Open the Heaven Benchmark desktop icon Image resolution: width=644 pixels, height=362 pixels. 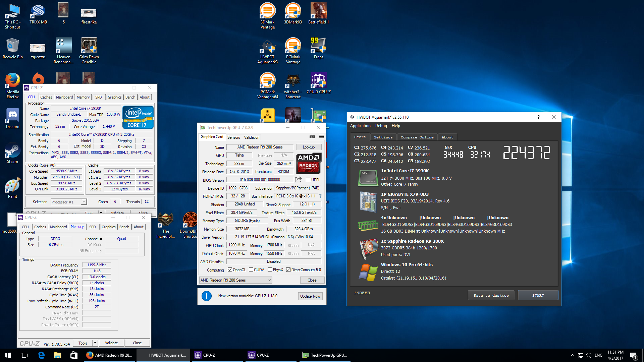point(63,51)
